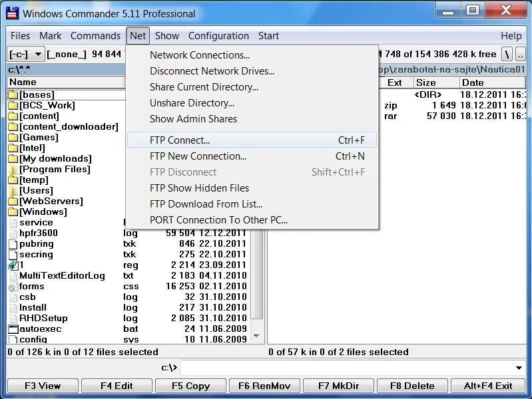Choose Share Current Directory...
Viewport: 532px width, 399px height.
[252, 87]
